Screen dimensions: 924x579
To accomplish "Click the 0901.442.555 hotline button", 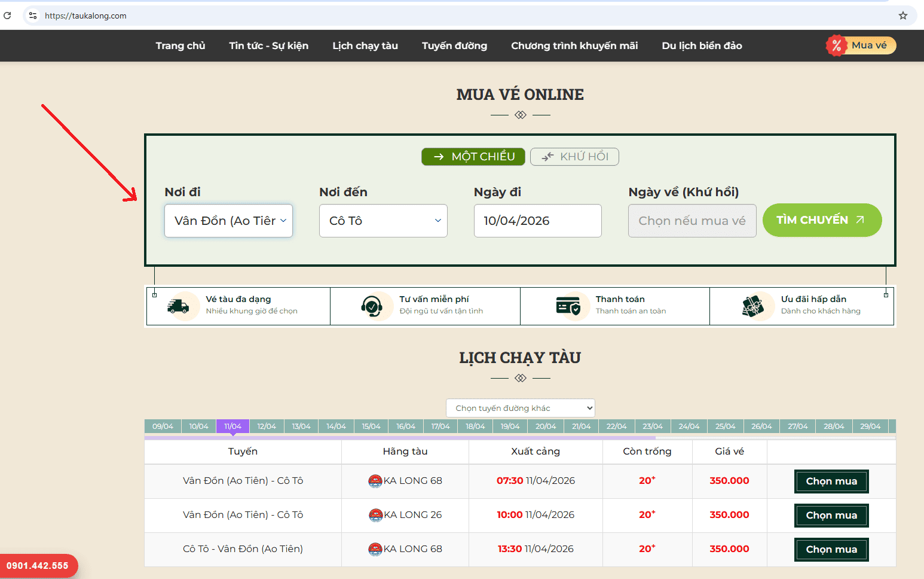I will (38, 566).
